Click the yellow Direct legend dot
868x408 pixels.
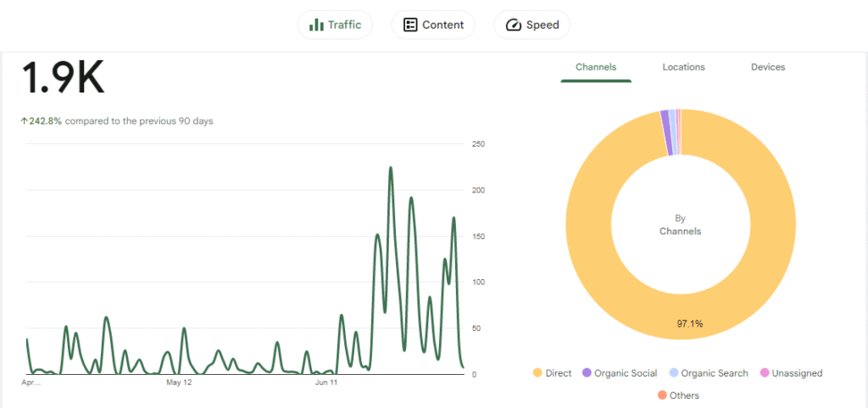(537, 373)
